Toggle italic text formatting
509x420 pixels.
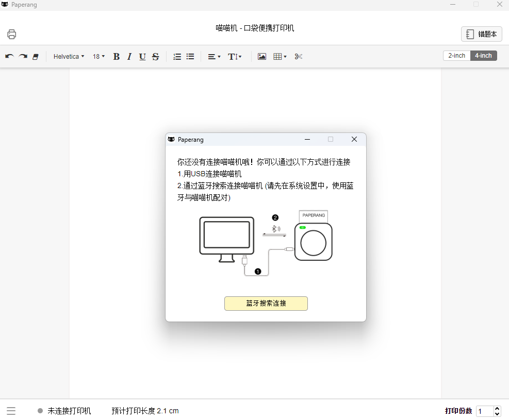(x=129, y=57)
